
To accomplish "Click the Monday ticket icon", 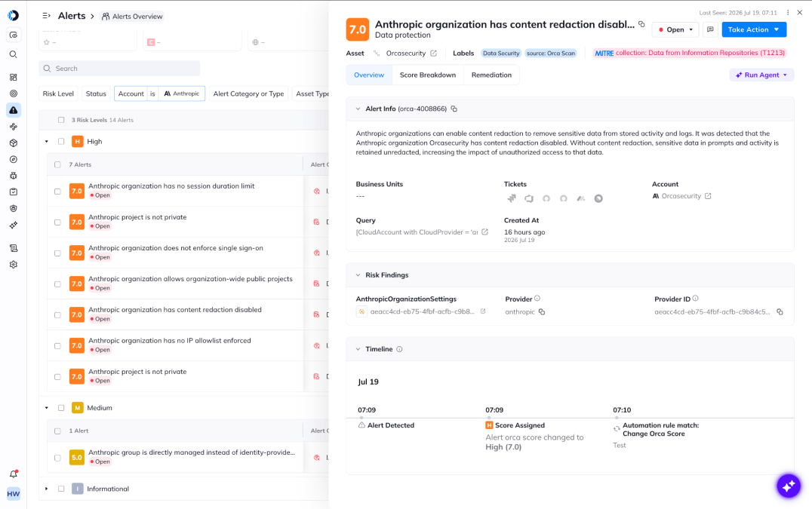I will [x=581, y=198].
